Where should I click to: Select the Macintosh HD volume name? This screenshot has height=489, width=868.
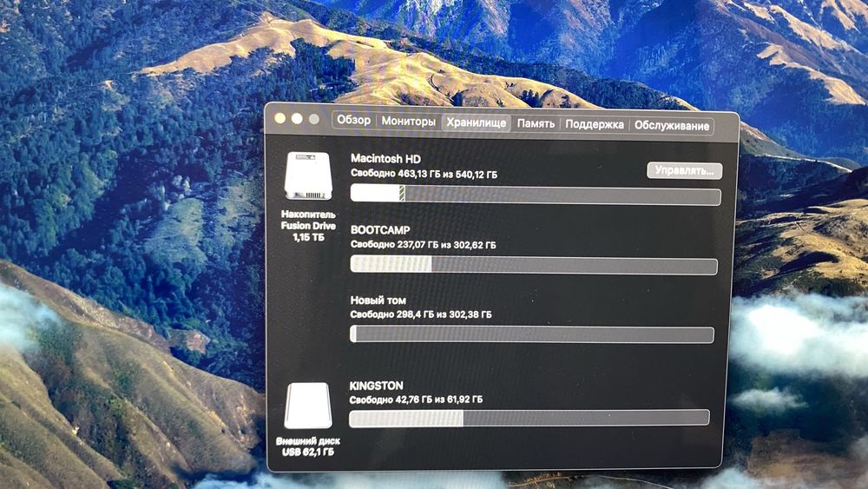386,158
